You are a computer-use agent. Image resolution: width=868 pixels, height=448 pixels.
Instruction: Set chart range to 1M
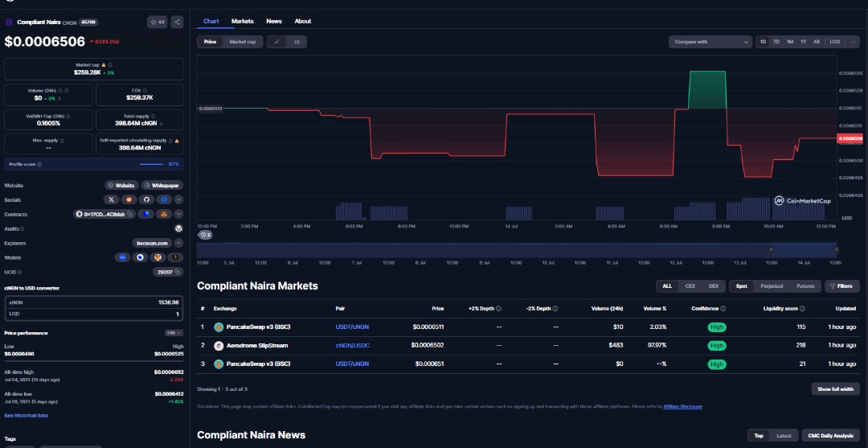(790, 42)
